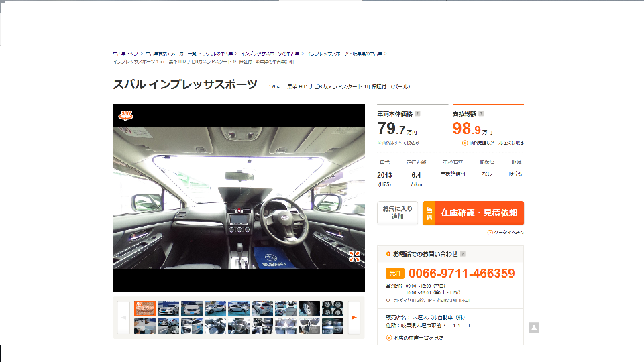Open the send-to-mobile link under estimate button
The width and height of the screenshot is (644, 362).
[506, 233]
